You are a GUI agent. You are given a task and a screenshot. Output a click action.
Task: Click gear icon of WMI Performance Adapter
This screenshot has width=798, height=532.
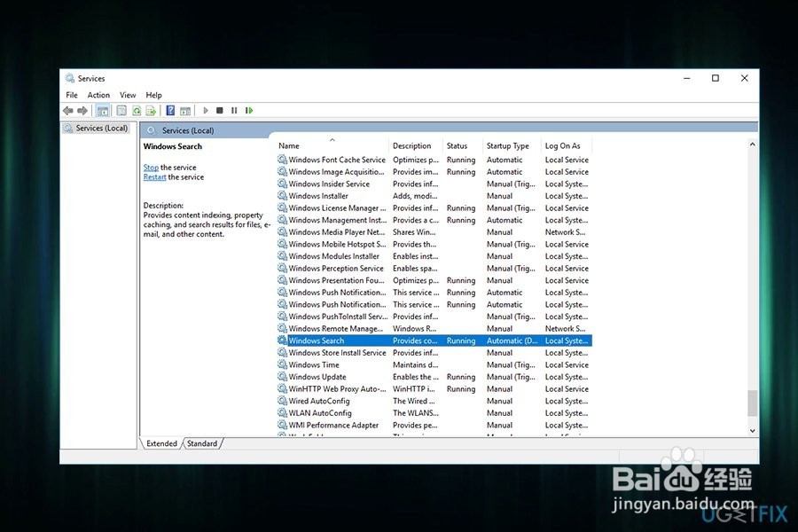coord(283,425)
